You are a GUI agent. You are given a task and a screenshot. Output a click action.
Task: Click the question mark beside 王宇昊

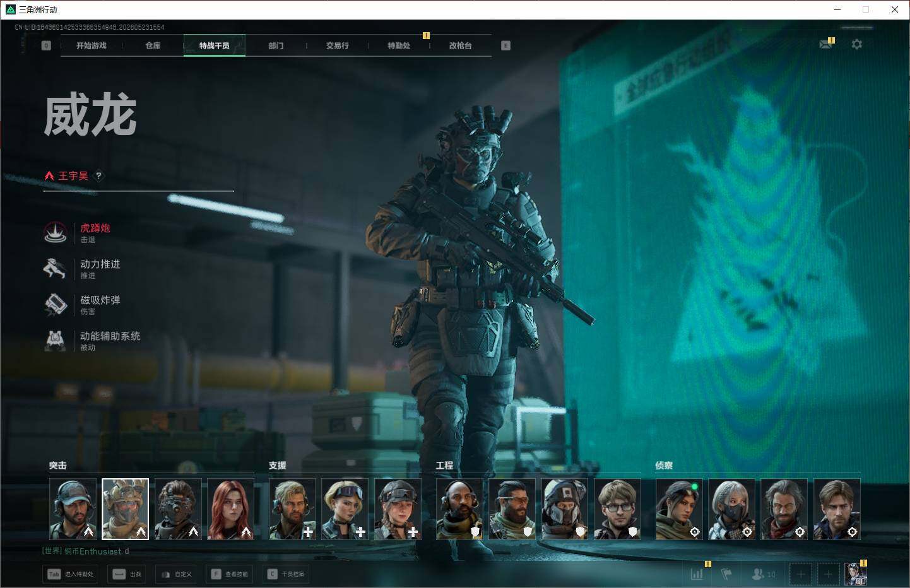coord(98,176)
